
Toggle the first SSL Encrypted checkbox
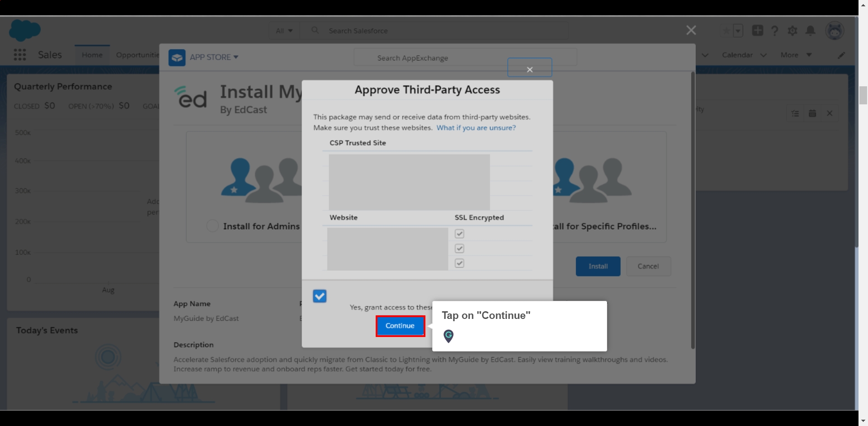click(x=459, y=234)
